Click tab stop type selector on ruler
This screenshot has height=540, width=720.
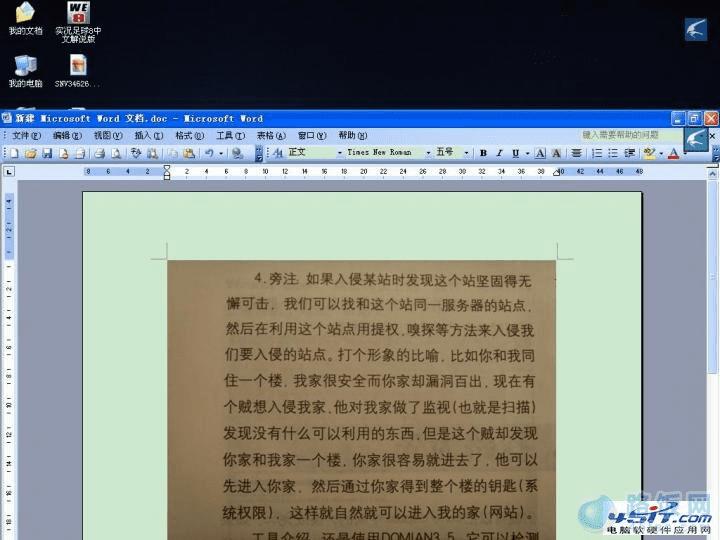click(9, 172)
